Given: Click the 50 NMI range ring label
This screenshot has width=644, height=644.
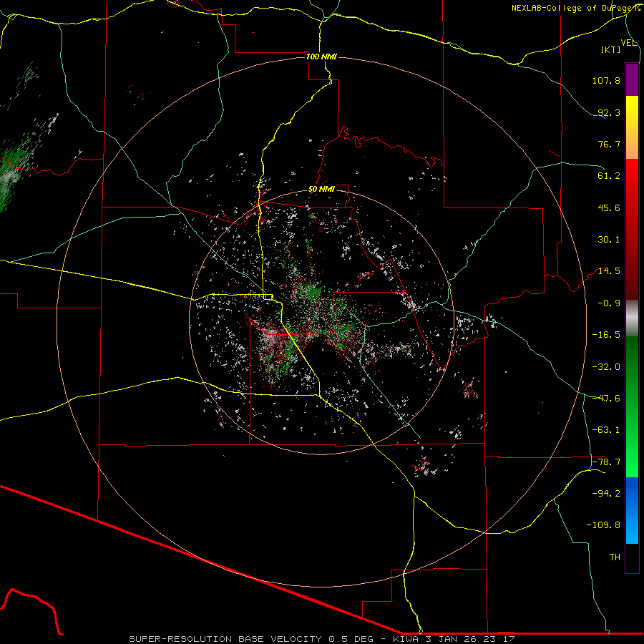Looking at the screenshot, I should (x=321, y=190).
